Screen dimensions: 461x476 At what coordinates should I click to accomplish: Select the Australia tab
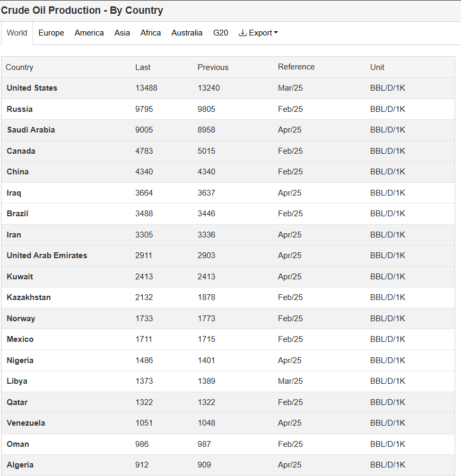point(187,33)
